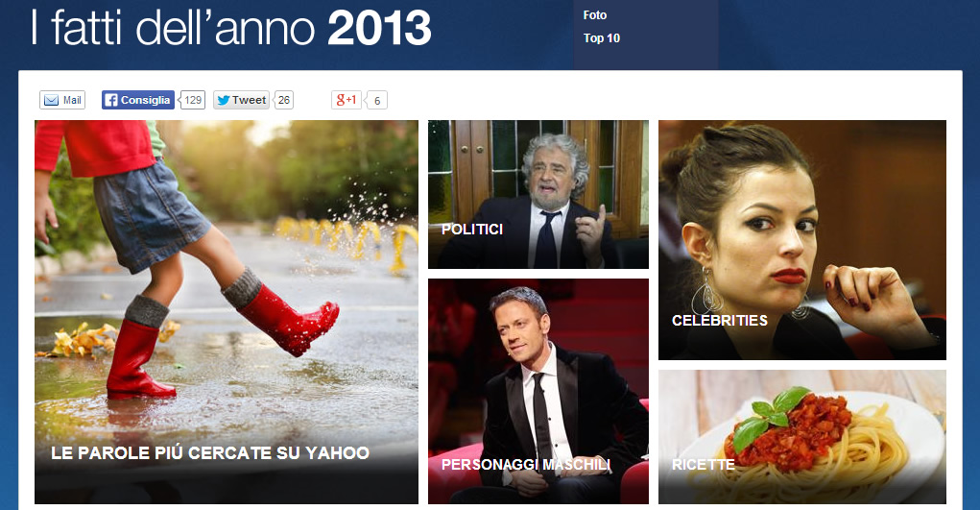Click the POLITICI caption text

click(x=472, y=230)
